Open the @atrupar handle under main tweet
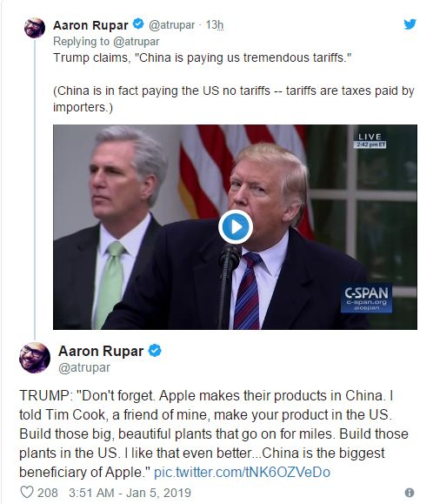 coord(84,367)
